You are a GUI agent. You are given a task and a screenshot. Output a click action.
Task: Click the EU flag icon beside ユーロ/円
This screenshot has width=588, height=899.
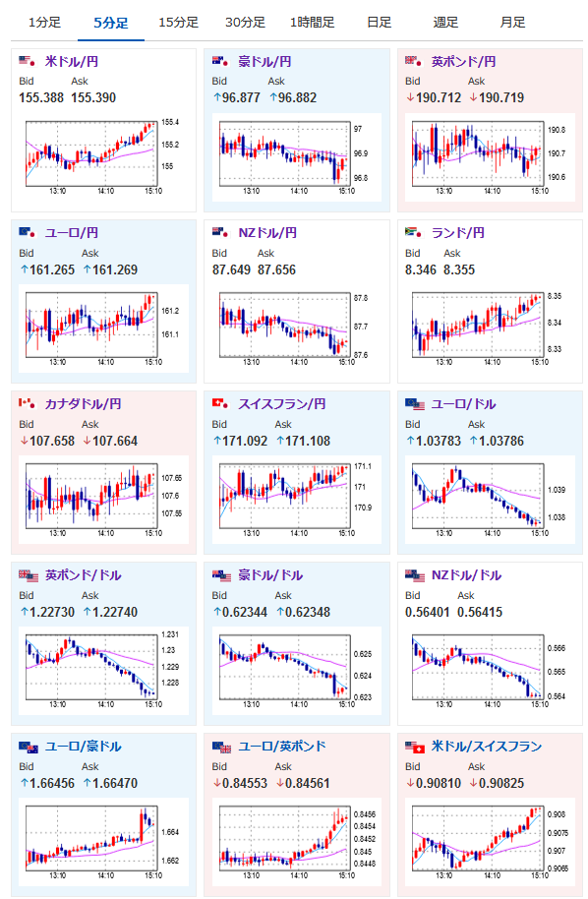27,232
